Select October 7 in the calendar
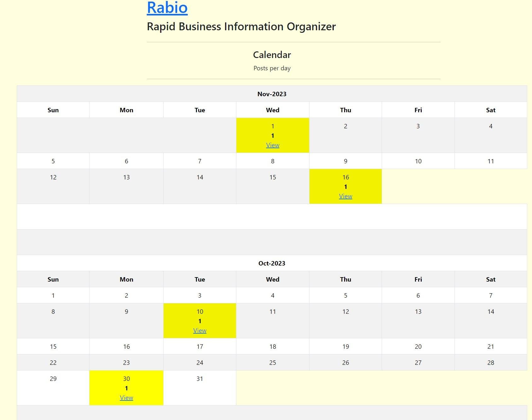Image resolution: width=532 pixels, height=420 pixels. click(491, 295)
